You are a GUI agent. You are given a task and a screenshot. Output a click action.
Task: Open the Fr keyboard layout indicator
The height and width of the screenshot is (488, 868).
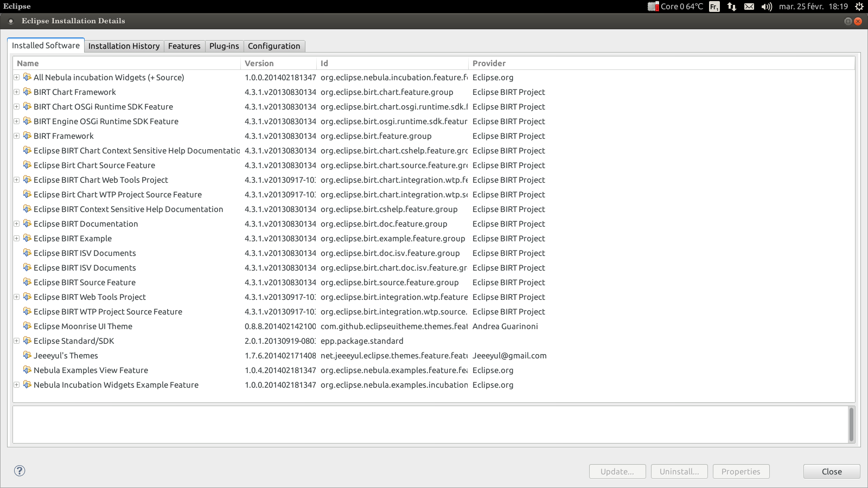[x=714, y=7]
